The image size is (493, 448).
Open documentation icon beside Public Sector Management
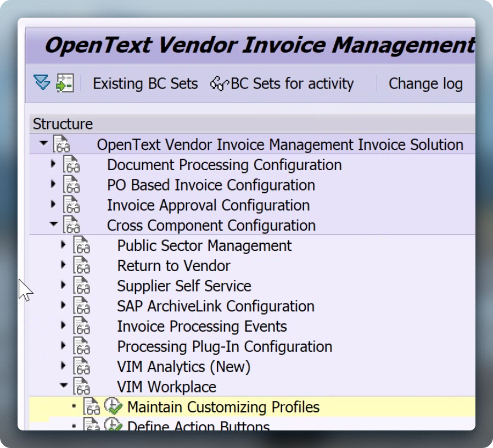coord(81,245)
